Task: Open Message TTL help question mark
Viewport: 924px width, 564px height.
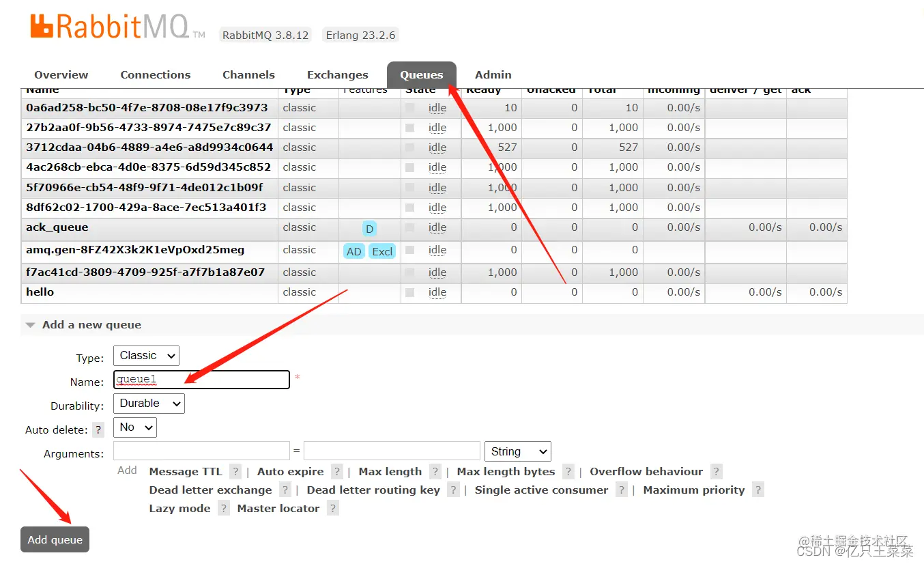Action: coord(235,472)
